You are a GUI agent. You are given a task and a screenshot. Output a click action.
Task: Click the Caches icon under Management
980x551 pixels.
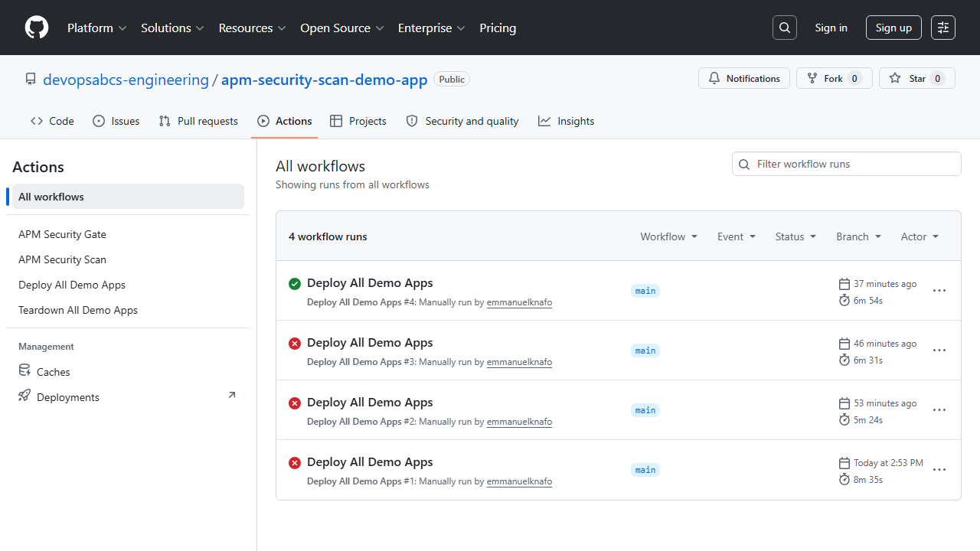click(24, 370)
